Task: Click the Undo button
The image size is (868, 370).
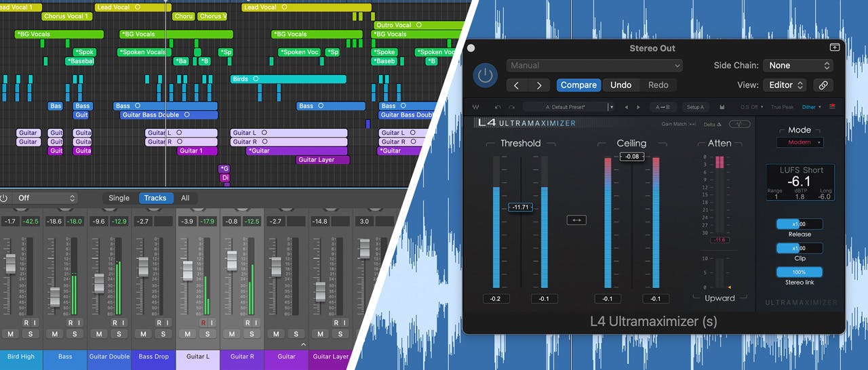Action: tap(620, 85)
